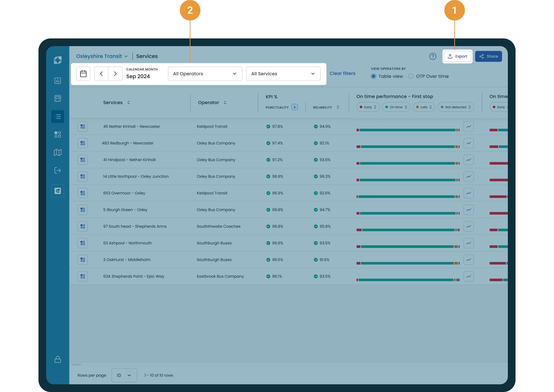This screenshot has width=554, height=392.
Task: Open the map view sidebar icon
Action: pyautogui.click(x=57, y=152)
